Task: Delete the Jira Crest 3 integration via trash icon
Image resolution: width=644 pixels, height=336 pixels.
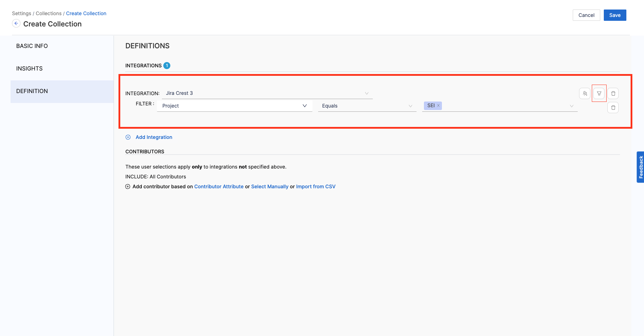Action: tap(613, 93)
